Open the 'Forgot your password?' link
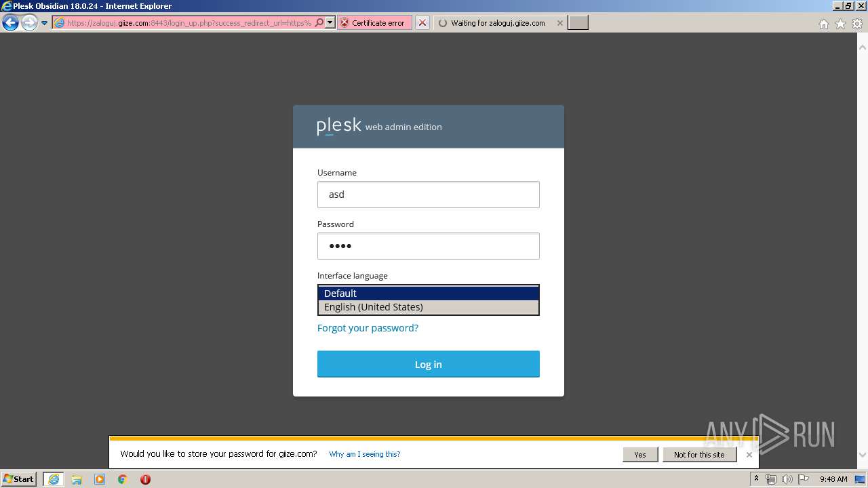Screen dimensions: 868x488 368,328
